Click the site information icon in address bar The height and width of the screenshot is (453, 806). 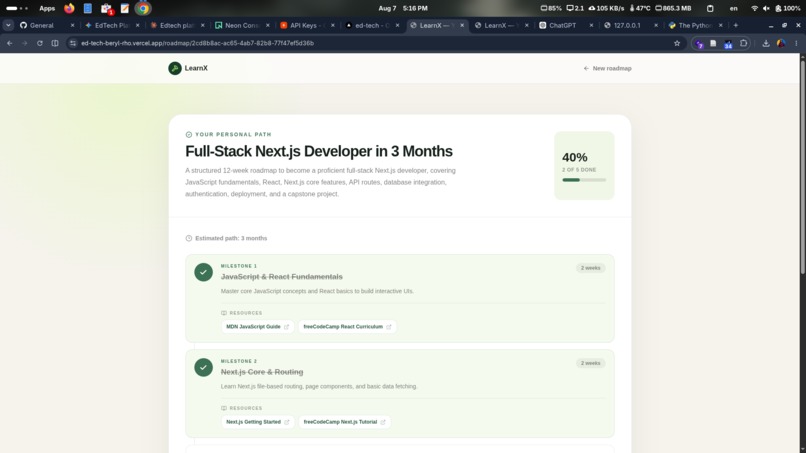(73, 43)
